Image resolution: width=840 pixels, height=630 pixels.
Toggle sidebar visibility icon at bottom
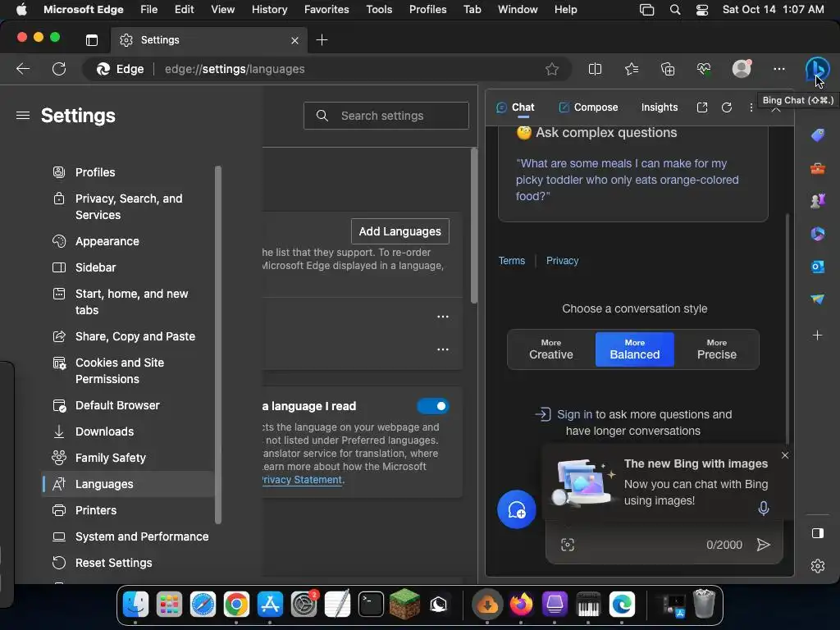(x=818, y=533)
